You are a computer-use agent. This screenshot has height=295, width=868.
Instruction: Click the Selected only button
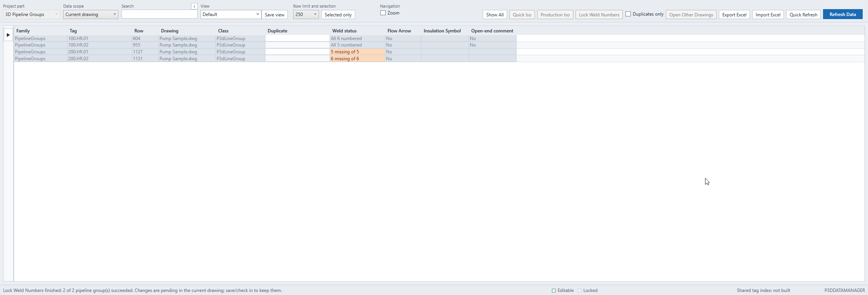pyautogui.click(x=338, y=14)
